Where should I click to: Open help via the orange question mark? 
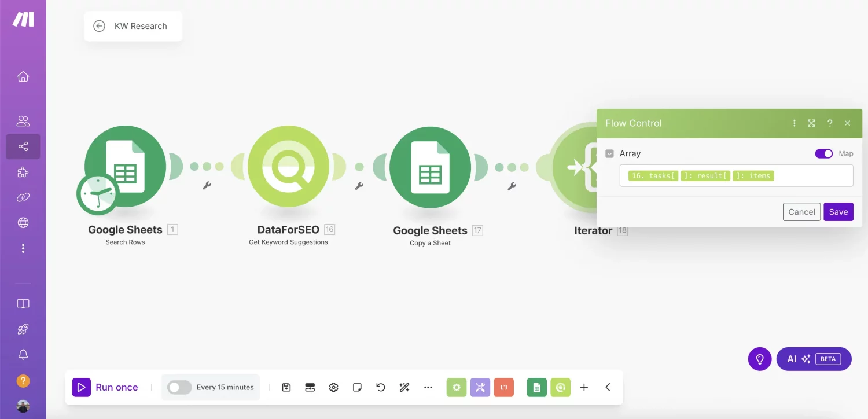(x=23, y=381)
